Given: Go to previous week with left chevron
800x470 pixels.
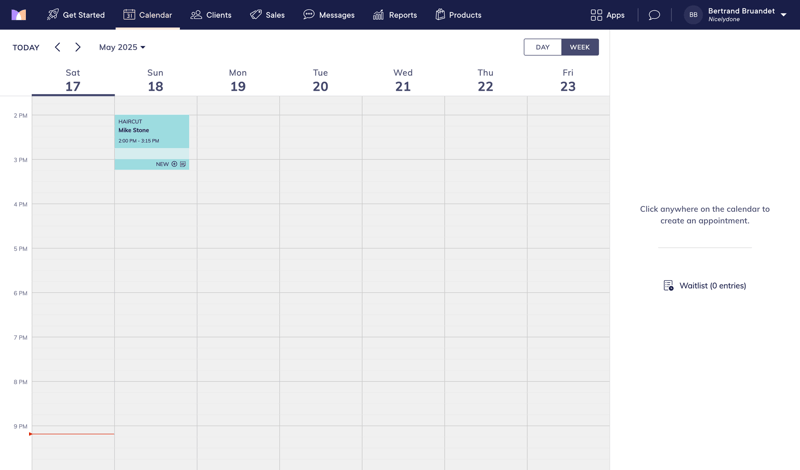Looking at the screenshot, I should 57,47.
